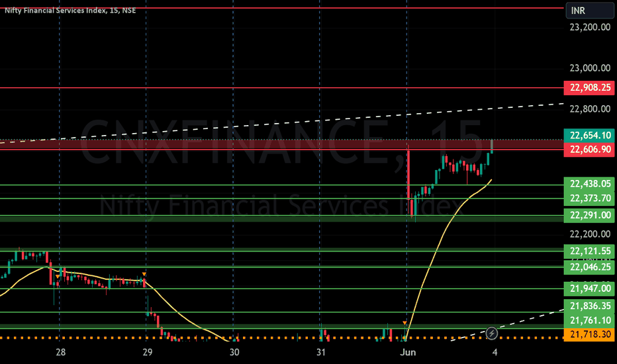Click the 21,761.10 green level label
The width and height of the screenshot is (617, 364).
pos(589,320)
